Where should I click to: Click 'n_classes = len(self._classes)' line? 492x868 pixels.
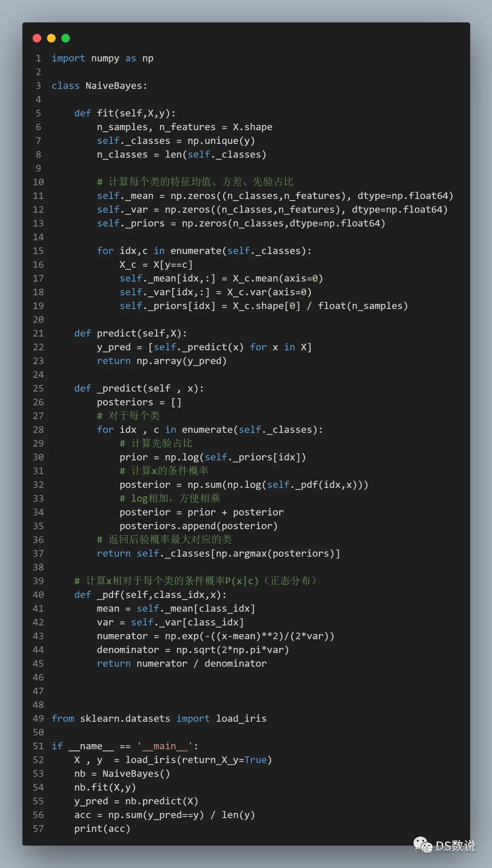[x=181, y=155]
